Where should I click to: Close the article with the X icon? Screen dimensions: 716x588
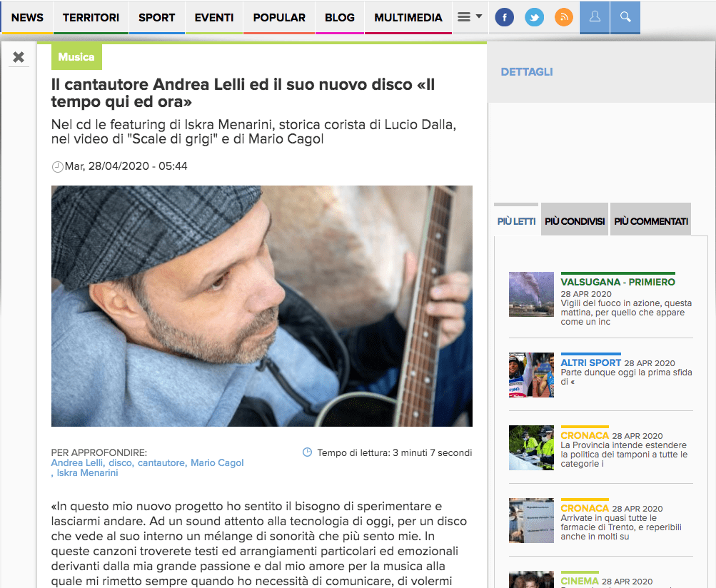click(19, 57)
